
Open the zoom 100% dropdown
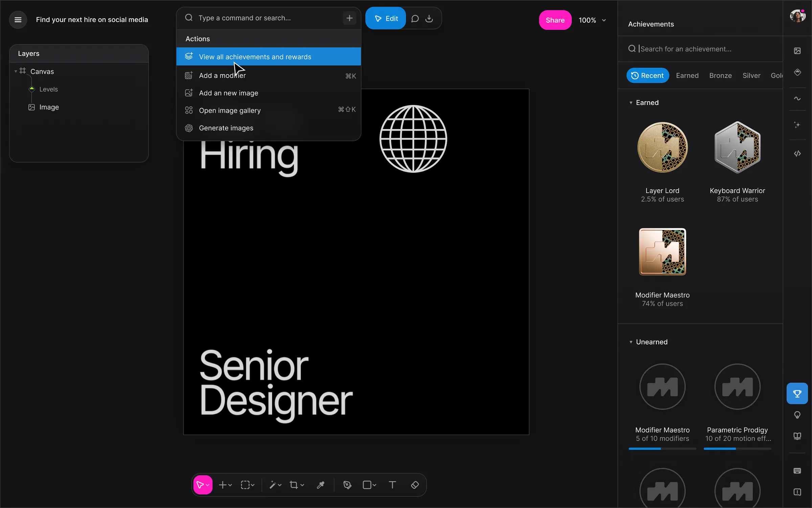pyautogui.click(x=592, y=20)
